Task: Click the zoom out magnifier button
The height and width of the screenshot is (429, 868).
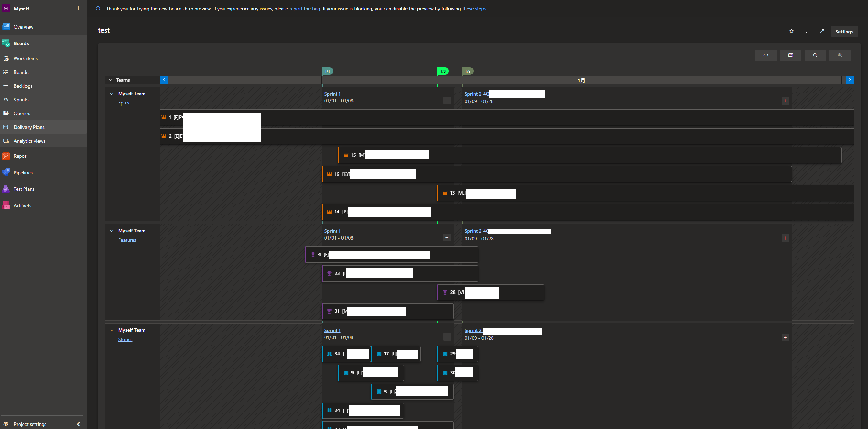Action: (815, 55)
